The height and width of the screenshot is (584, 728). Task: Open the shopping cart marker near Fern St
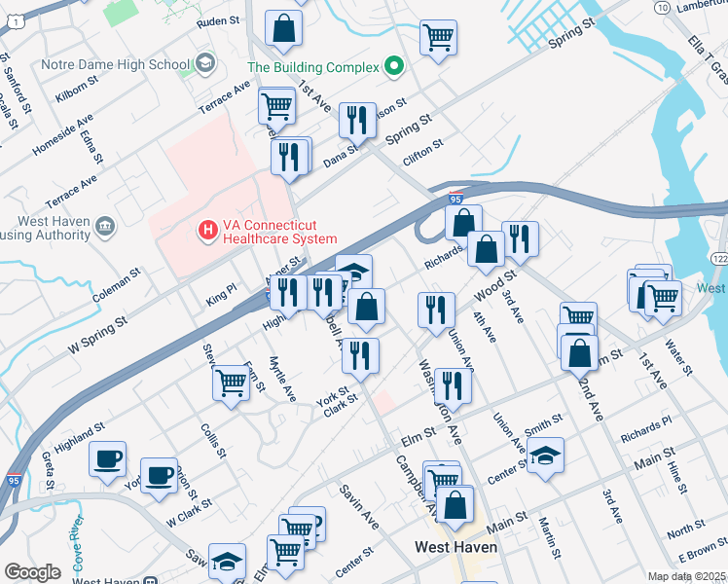click(x=232, y=386)
